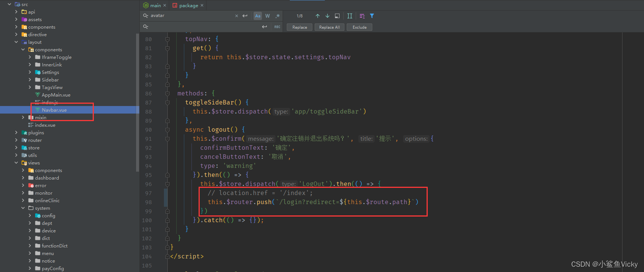The height and width of the screenshot is (272, 644).
Task: Fold the logout method at line 90
Action: (x=167, y=129)
